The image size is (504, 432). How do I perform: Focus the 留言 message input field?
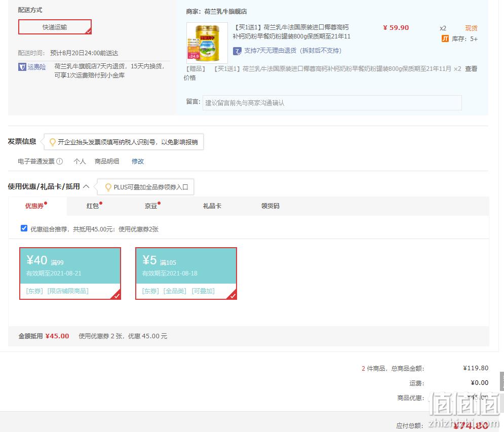(x=332, y=103)
